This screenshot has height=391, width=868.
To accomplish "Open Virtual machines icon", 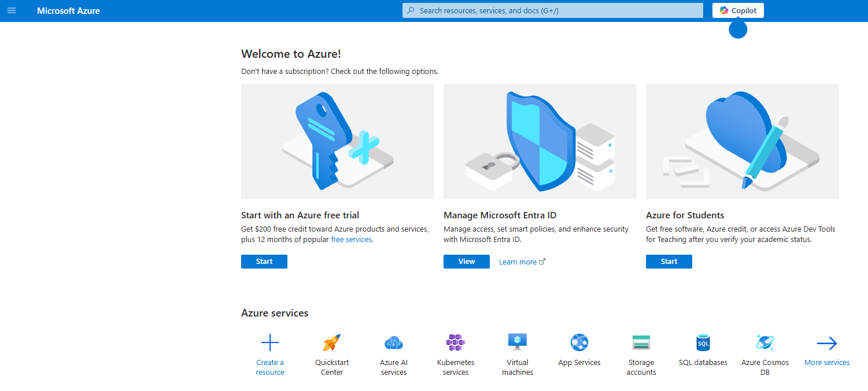I will tap(518, 342).
